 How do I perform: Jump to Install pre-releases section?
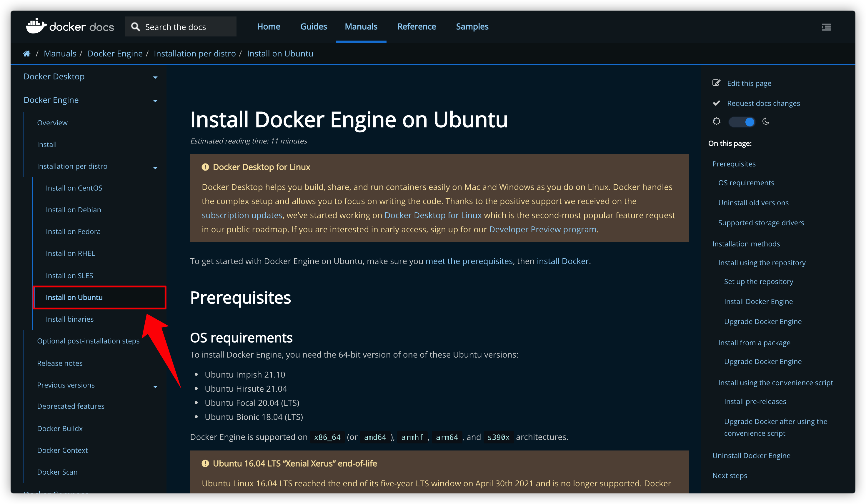(755, 402)
